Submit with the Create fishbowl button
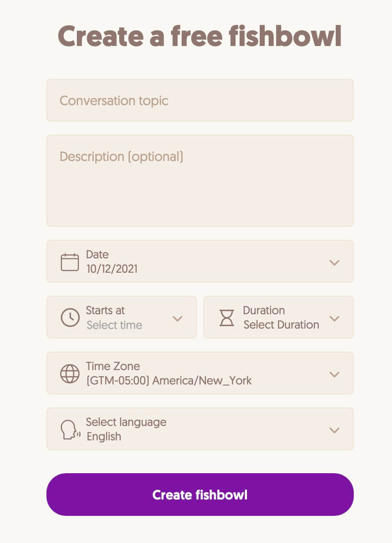392x543 pixels. point(200,495)
